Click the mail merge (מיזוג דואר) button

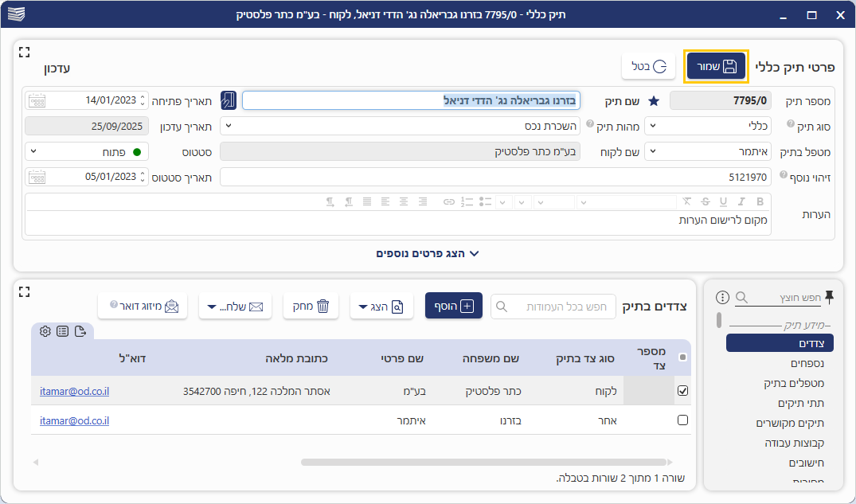click(x=143, y=306)
